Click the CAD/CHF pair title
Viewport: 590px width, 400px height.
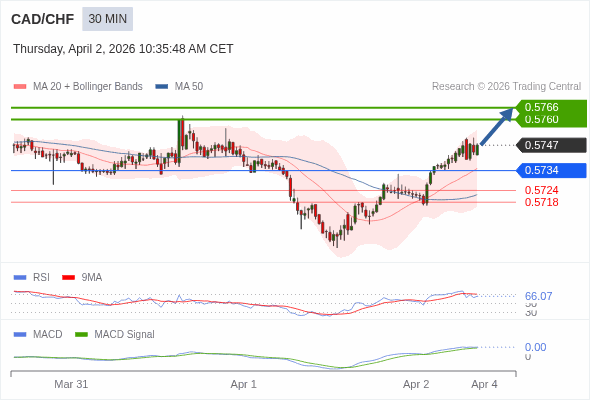(43, 19)
